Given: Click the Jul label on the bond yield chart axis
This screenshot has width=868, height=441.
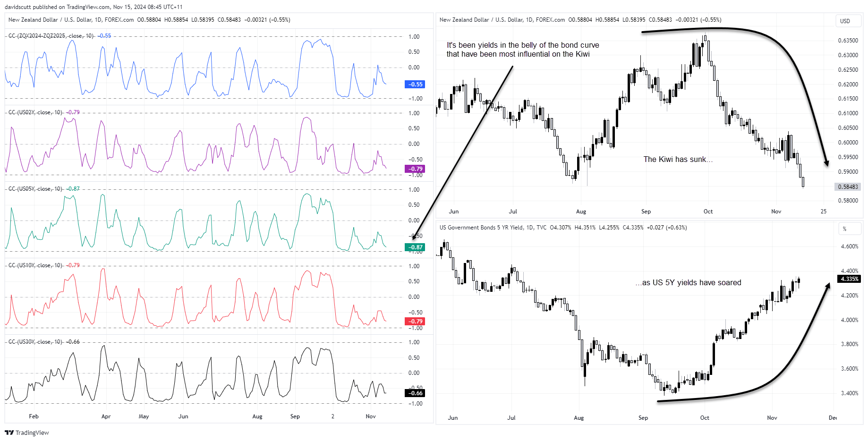Looking at the screenshot, I should [511, 418].
